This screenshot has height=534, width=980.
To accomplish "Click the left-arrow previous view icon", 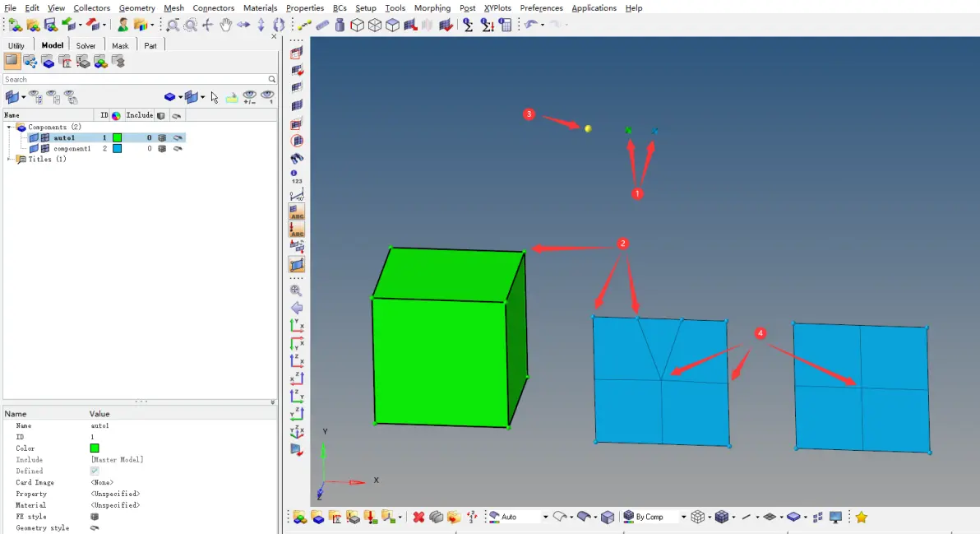I will [x=297, y=308].
